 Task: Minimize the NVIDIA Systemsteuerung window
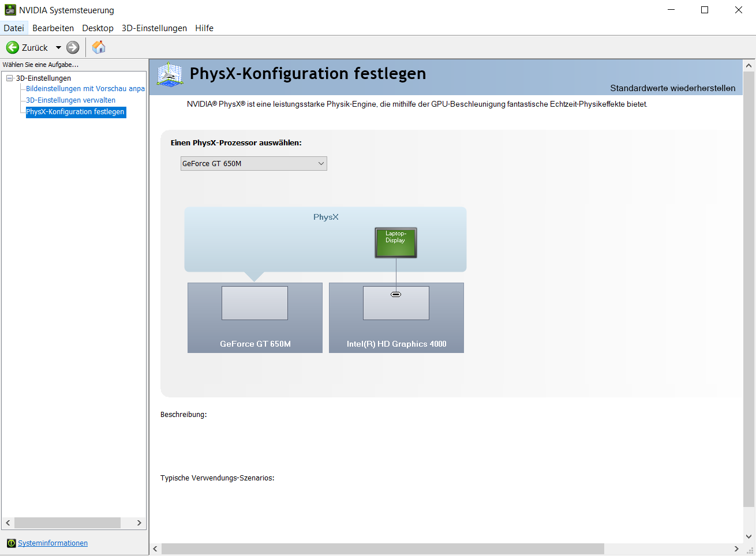671,10
